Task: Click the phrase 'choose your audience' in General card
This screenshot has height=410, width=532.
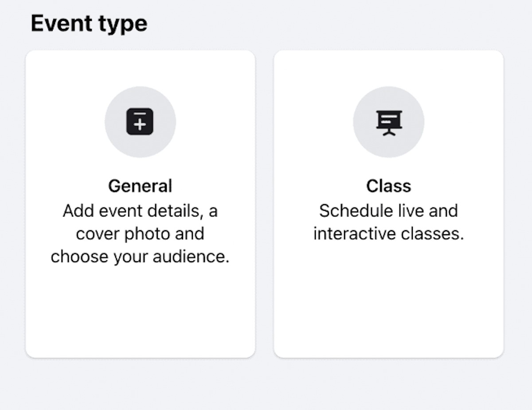Action: pos(140,256)
